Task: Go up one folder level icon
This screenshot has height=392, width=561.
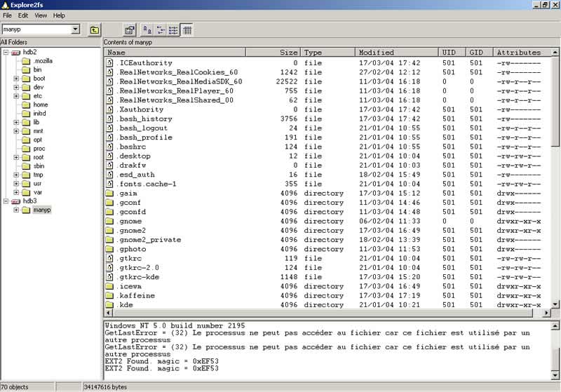Action: (95, 30)
